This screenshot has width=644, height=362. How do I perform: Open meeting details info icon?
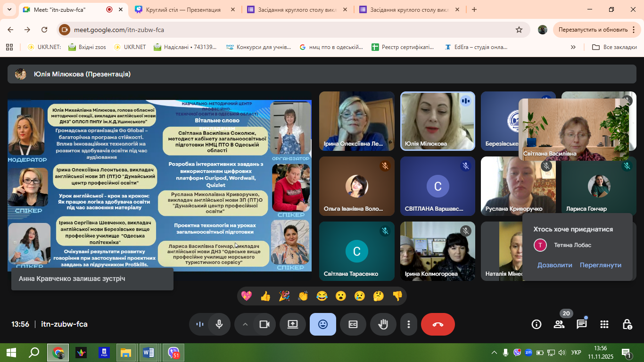(x=537, y=324)
